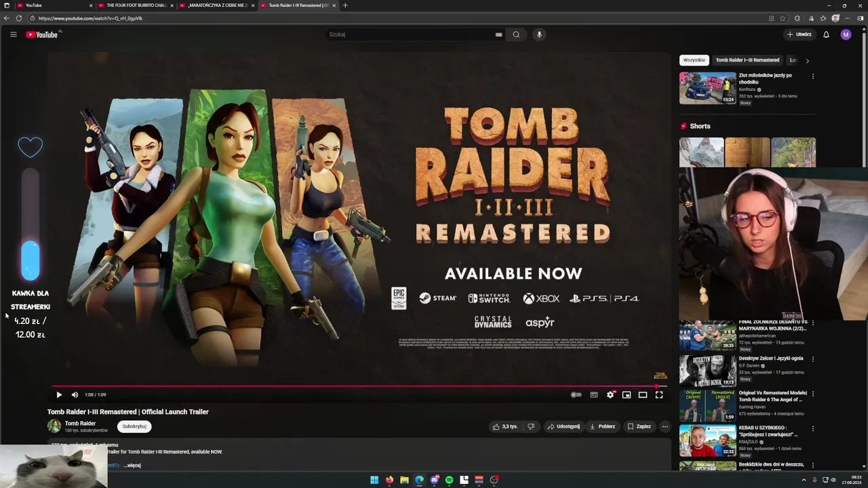The height and width of the screenshot is (488, 868).
Task: Open the on-screen keyboard icon in search box
Action: [x=498, y=35]
